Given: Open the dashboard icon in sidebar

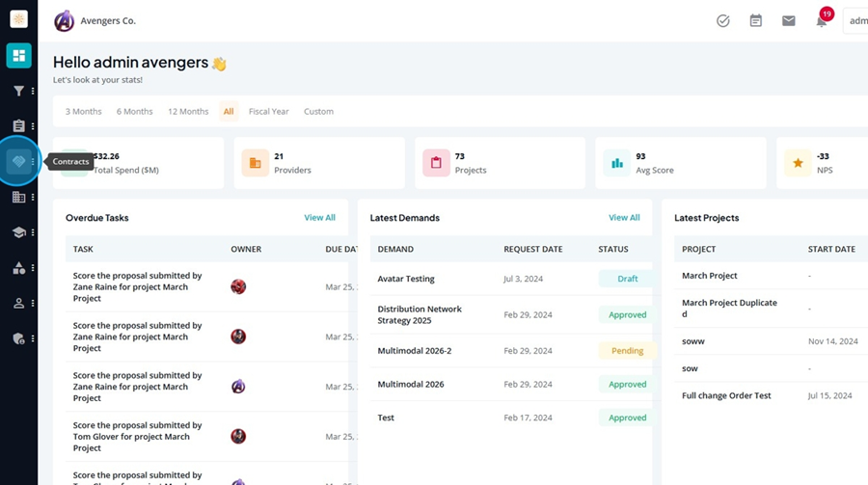Looking at the screenshot, I should coord(19,55).
